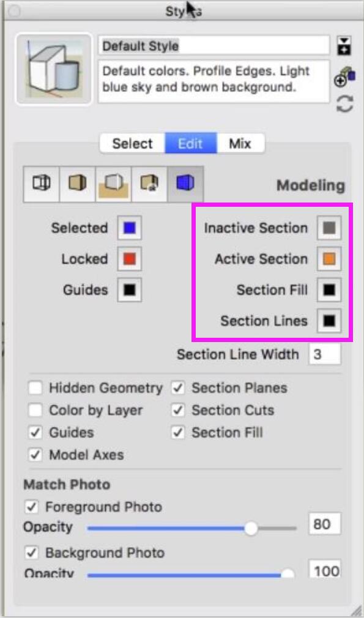Switch to the Select tab
The width and height of the screenshot is (364, 618).
pos(132,143)
